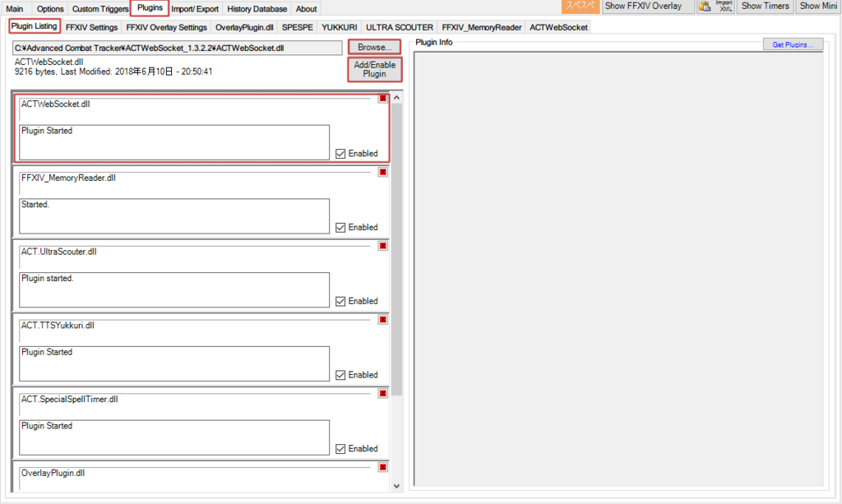Image resolution: width=842 pixels, height=504 pixels.
Task: Open the About tab
Action: (x=306, y=8)
